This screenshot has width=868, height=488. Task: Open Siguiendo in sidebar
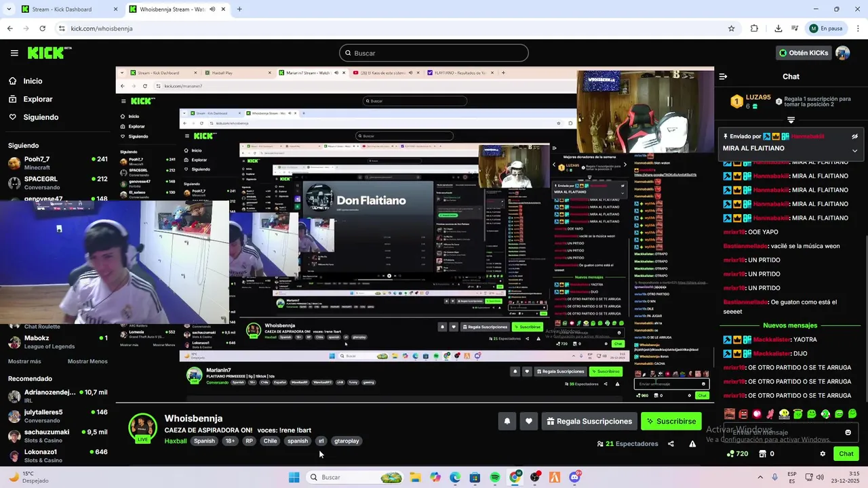point(33,117)
